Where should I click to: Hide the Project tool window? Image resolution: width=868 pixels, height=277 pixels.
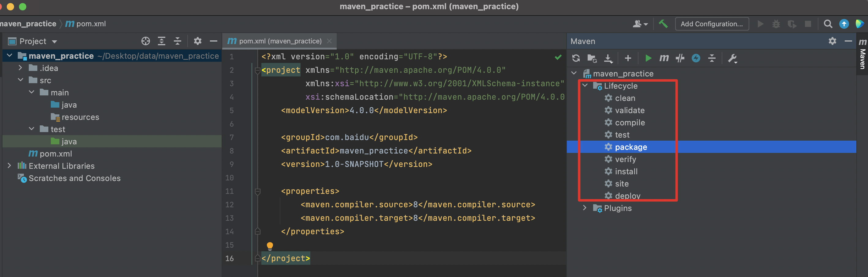pos(213,41)
